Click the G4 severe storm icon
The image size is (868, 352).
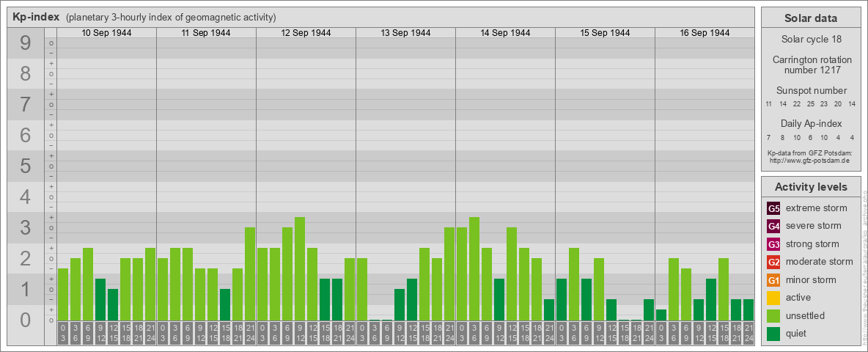point(773,226)
